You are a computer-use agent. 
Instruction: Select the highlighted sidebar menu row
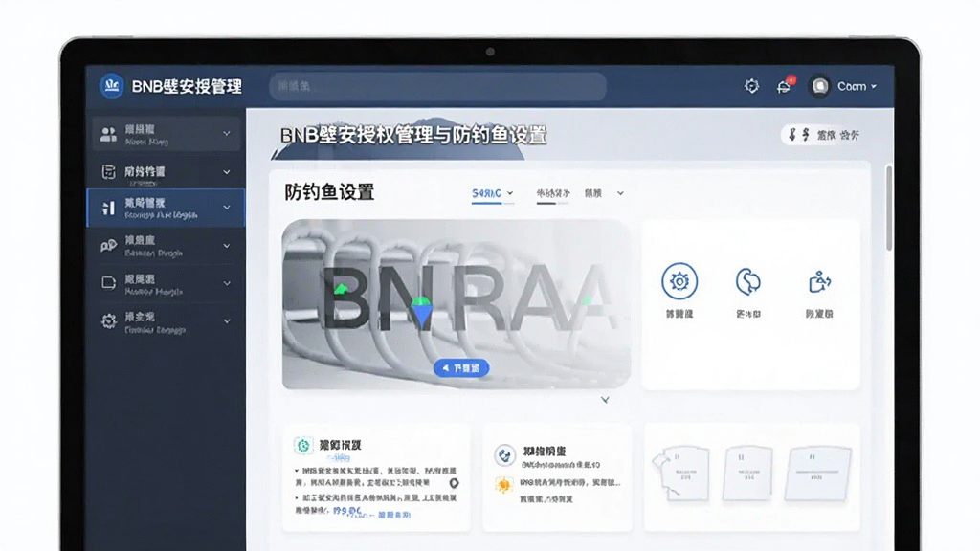166,208
